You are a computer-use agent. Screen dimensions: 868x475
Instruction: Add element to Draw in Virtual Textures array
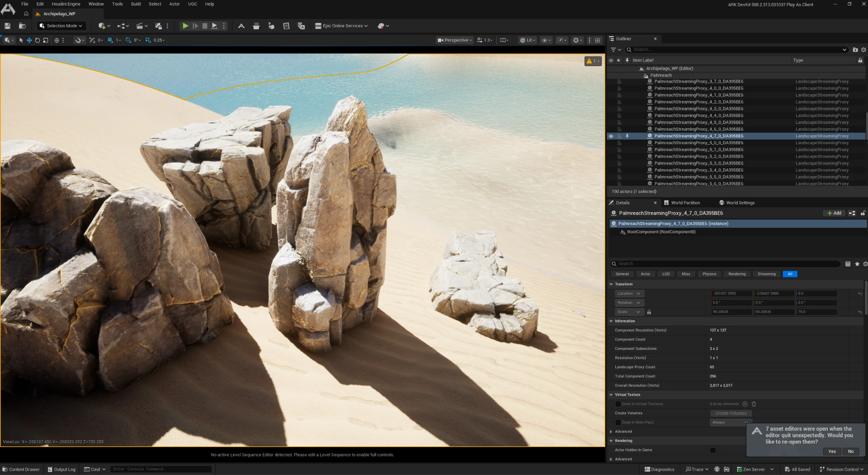pos(745,404)
